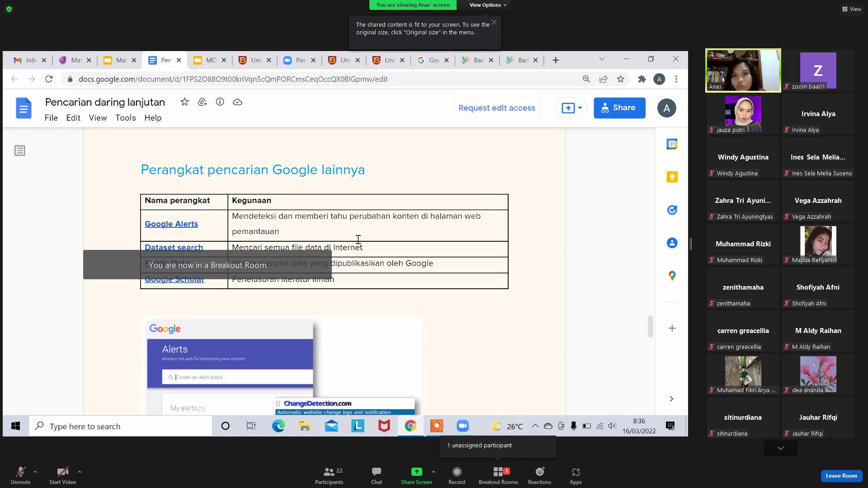Click the Windows Start button
This screenshot has height=488, width=868.
[x=15, y=426]
